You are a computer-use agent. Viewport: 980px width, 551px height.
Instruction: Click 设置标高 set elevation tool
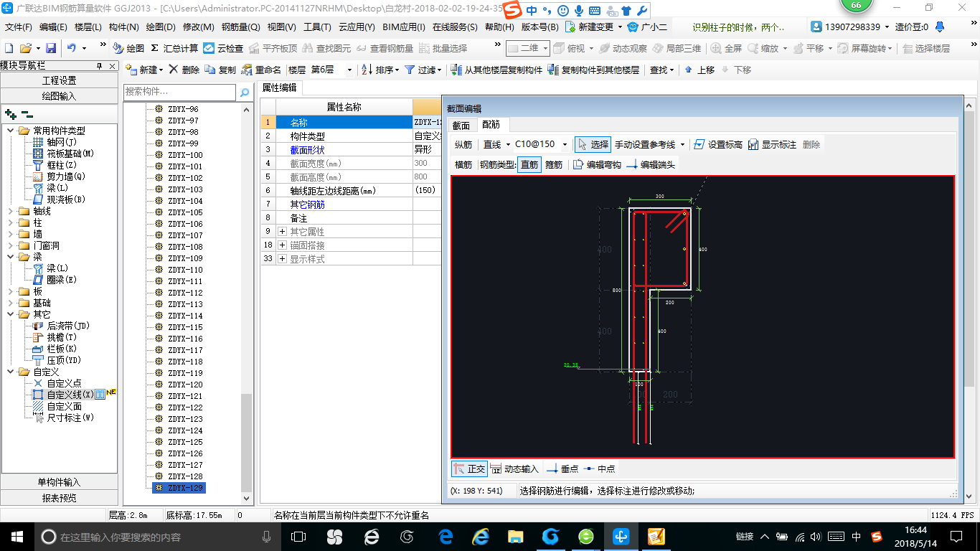click(x=719, y=144)
